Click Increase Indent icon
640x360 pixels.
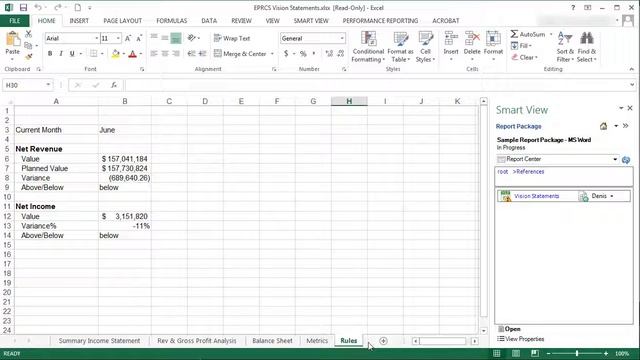click(202, 53)
